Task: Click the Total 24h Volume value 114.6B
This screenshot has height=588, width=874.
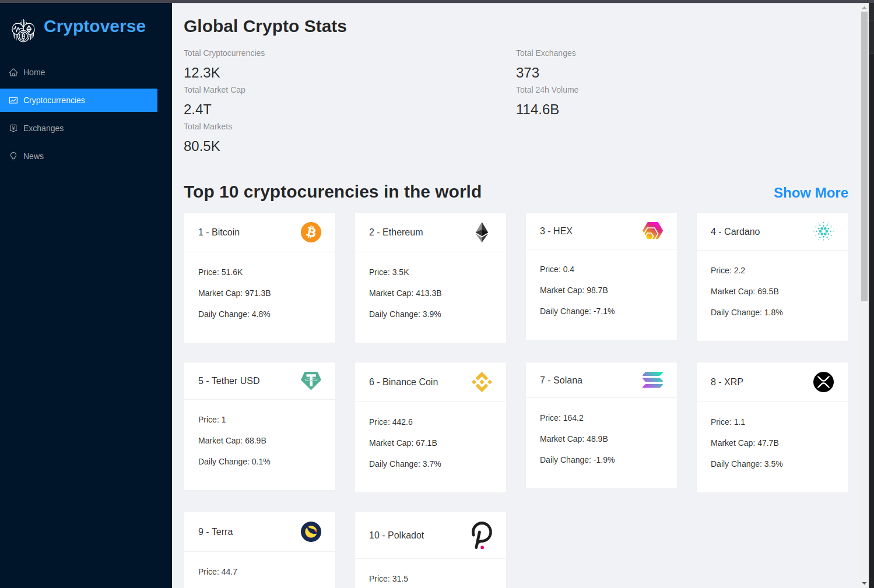Action: point(538,110)
